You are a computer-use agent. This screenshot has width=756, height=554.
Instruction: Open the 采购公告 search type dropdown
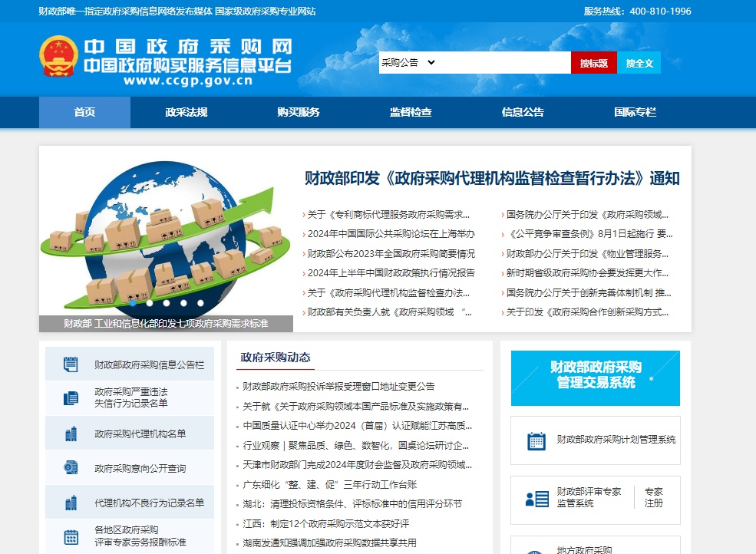click(408, 63)
